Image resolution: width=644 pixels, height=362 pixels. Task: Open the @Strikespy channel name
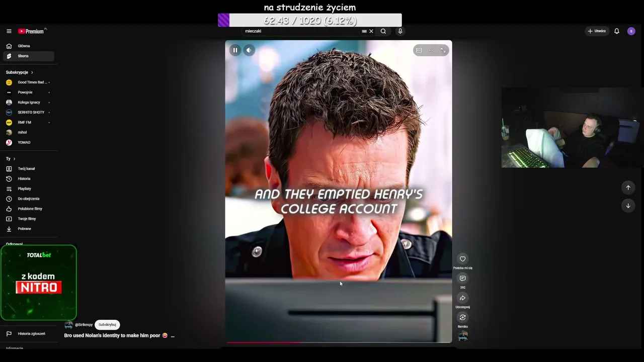[84, 325]
